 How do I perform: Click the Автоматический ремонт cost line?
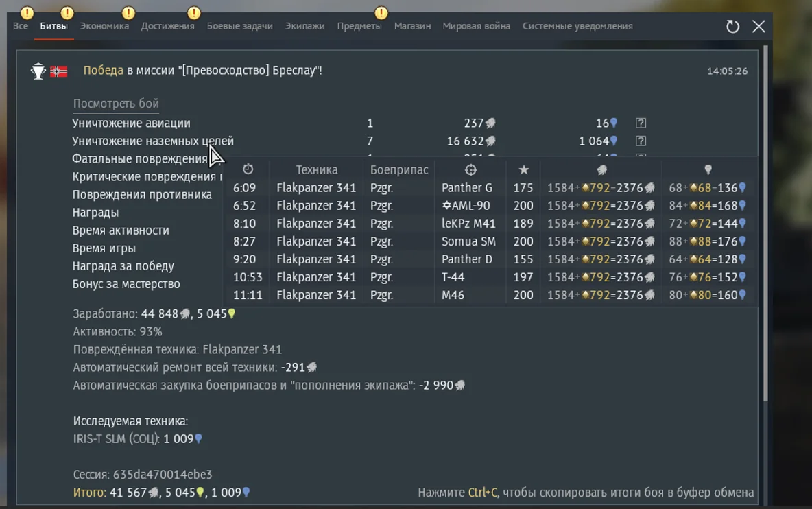195,367
